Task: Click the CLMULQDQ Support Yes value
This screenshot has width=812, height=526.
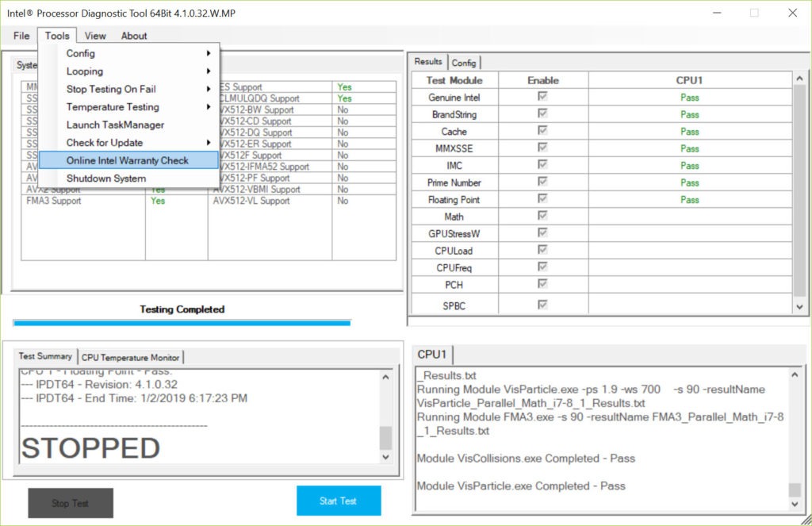Action: pos(344,98)
